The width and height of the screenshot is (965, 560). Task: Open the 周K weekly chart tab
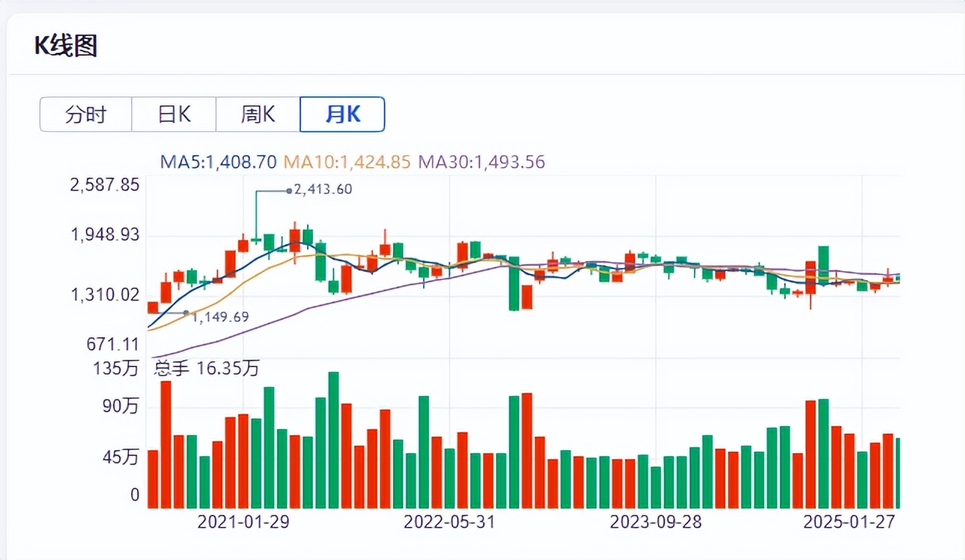point(257,114)
